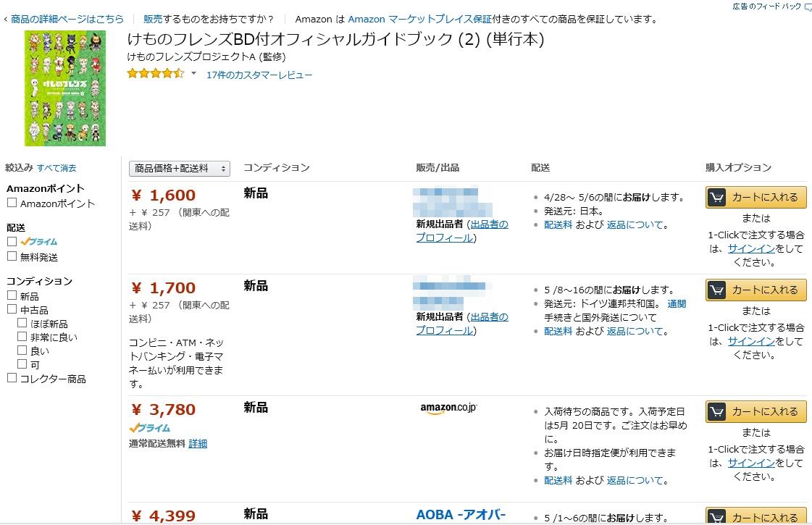This screenshot has width=812, height=525.
Task: Click the cart icon for ¥1,600 offer
Action: [x=716, y=197]
